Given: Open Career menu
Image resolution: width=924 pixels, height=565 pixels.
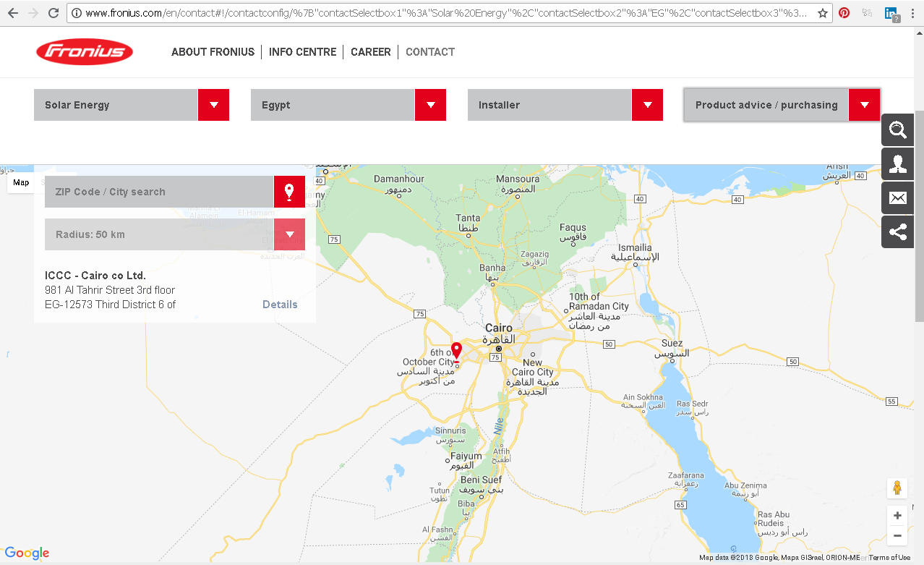Looking at the screenshot, I should [371, 52].
